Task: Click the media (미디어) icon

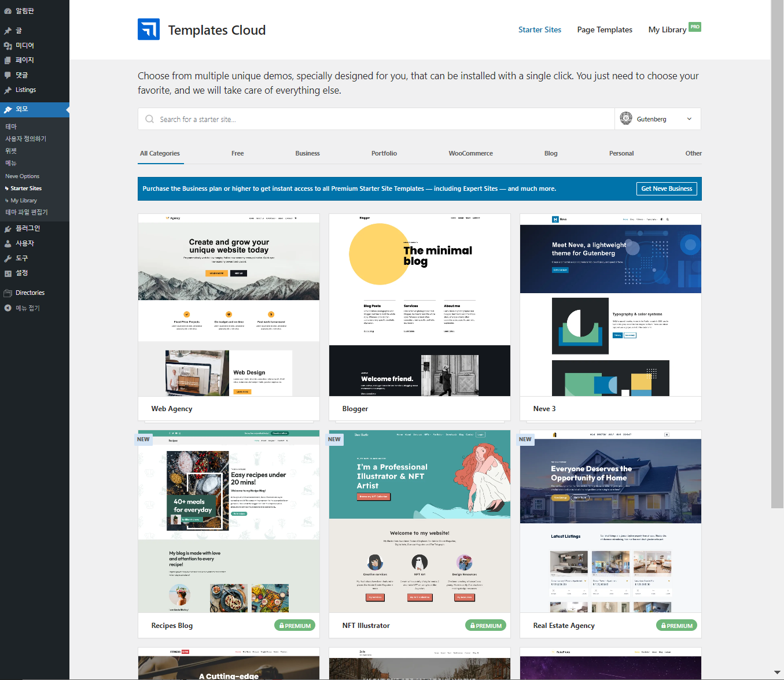Action: [8, 46]
